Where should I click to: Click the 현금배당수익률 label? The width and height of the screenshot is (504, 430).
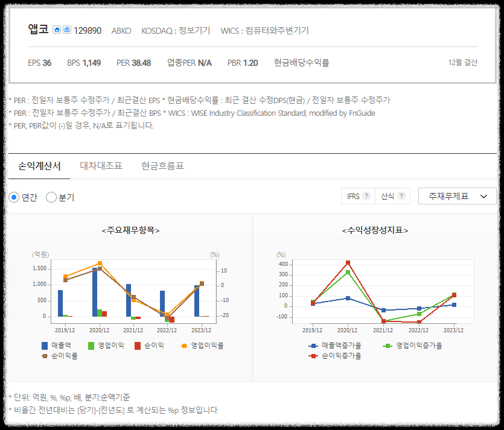coord(302,63)
